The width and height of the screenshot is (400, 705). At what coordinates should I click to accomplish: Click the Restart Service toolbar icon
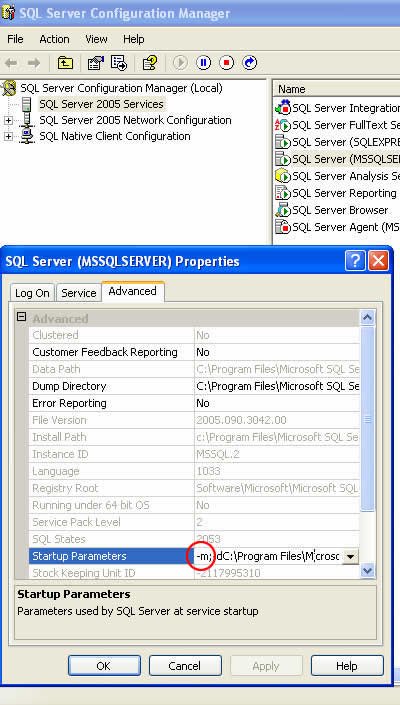(x=249, y=62)
